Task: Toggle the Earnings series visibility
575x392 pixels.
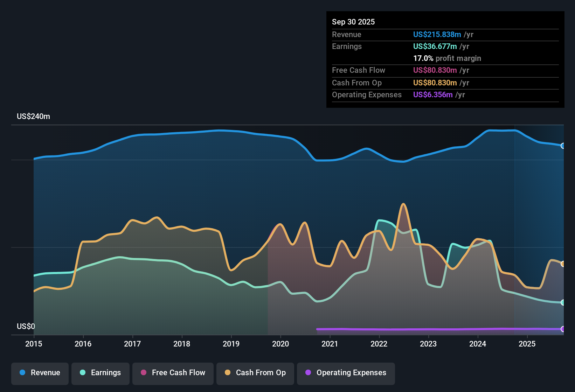Action: tap(101, 373)
